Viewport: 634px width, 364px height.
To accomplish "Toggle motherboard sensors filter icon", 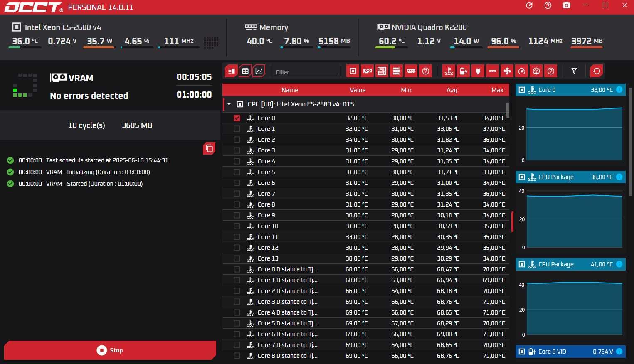I will [x=382, y=71].
